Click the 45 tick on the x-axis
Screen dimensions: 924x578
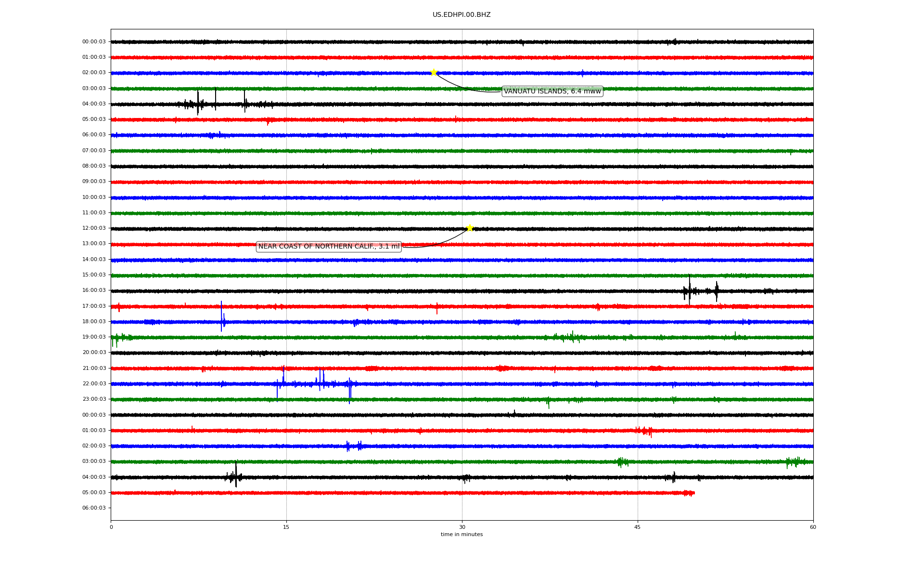pyautogui.click(x=638, y=527)
